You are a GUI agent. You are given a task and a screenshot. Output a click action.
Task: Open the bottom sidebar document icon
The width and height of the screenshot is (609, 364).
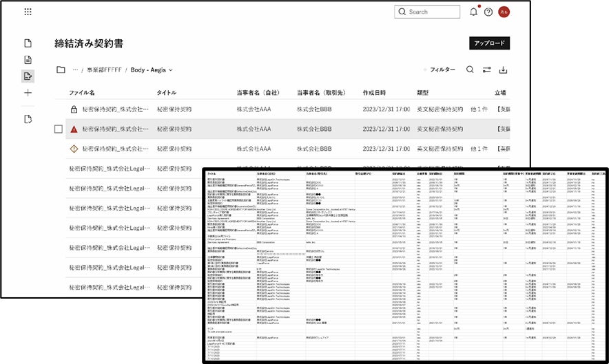[x=28, y=119]
